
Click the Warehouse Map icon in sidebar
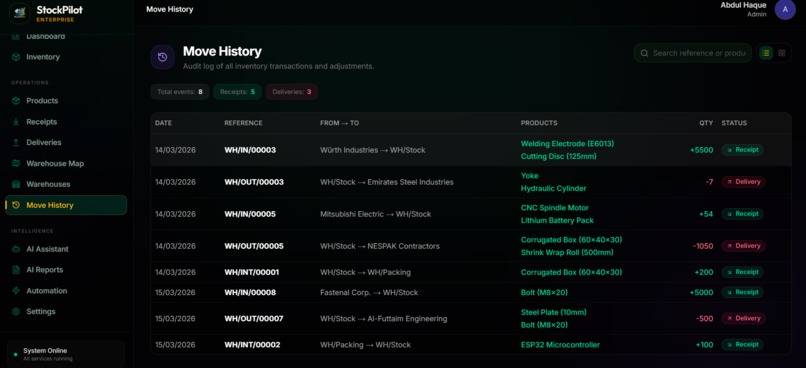(x=16, y=163)
